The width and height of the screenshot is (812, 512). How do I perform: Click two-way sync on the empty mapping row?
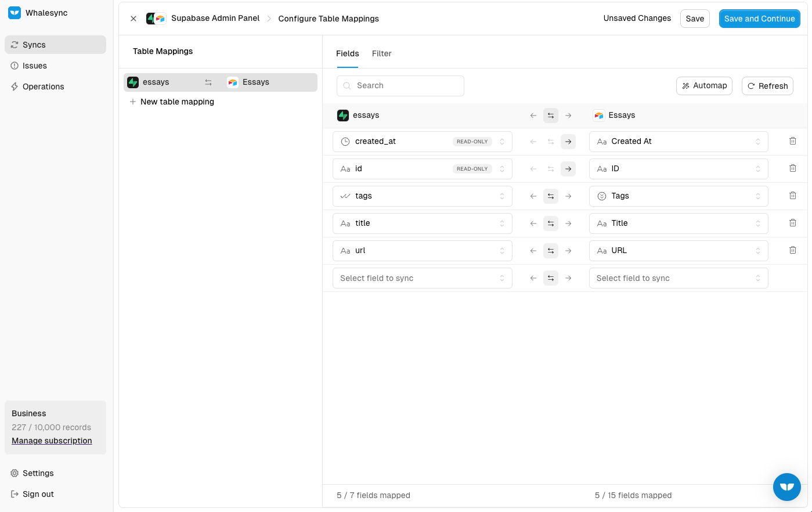pos(551,278)
